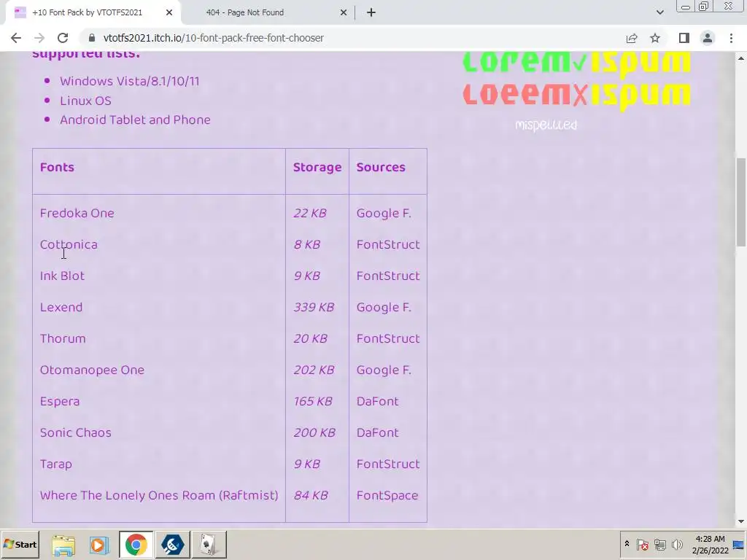
Task: Select the Otomanopee One font name
Action: [x=93, y=370]
